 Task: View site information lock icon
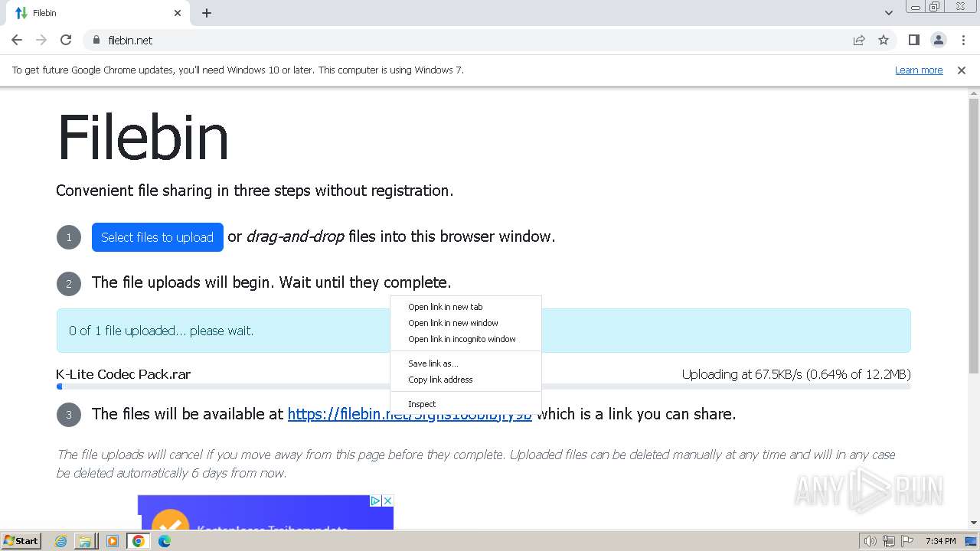coord(96,40)
